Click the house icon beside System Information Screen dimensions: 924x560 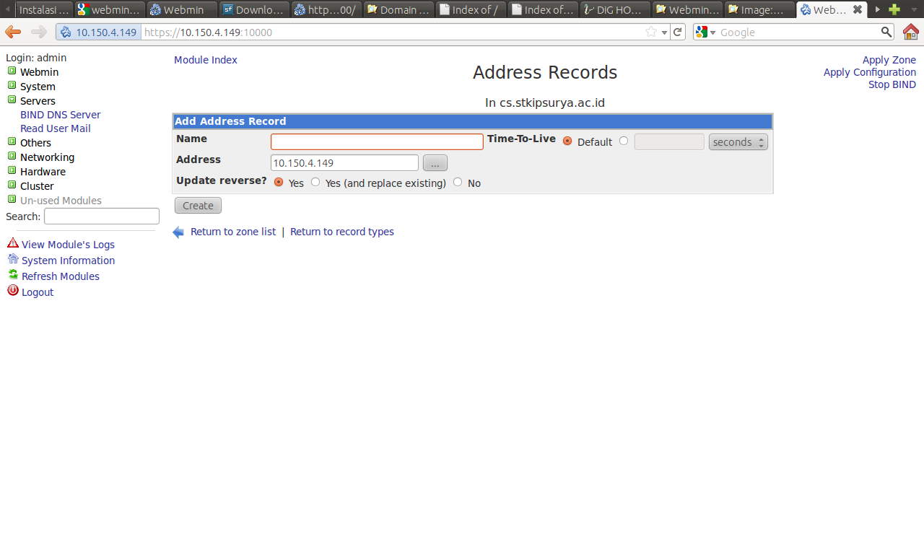point(12,259)
